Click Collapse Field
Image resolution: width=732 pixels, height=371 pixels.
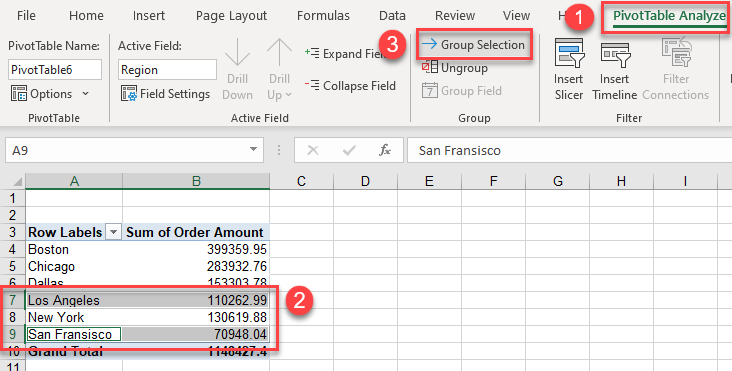tap(350, 86)
